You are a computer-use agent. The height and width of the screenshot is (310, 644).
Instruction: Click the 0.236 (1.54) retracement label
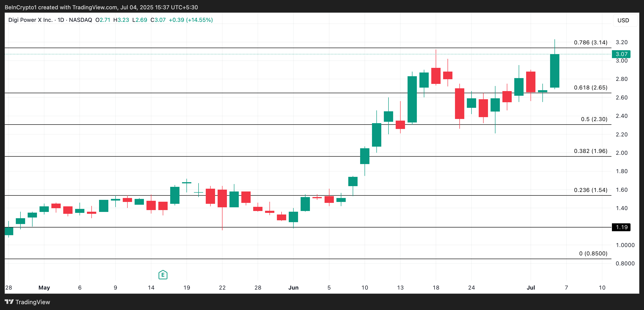[590, 190]
